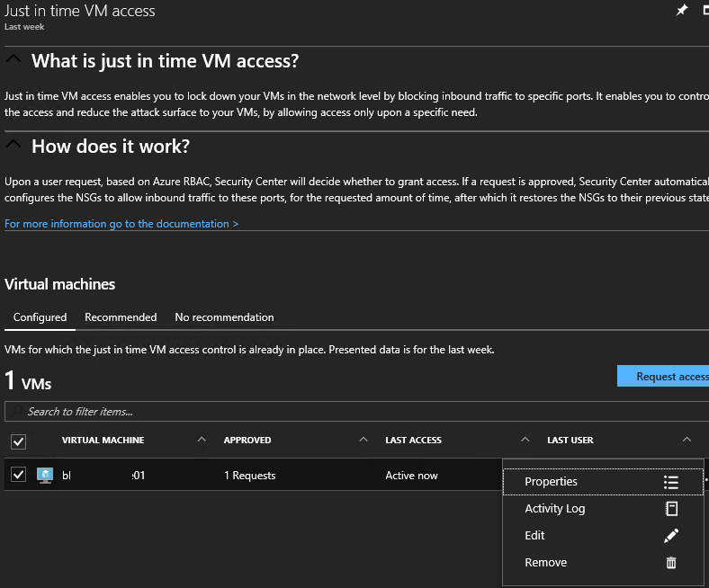Toggle the select-all checkbox in table header
Image resolution: width=709 pixels, height=588 pixels.
(18, 441)
